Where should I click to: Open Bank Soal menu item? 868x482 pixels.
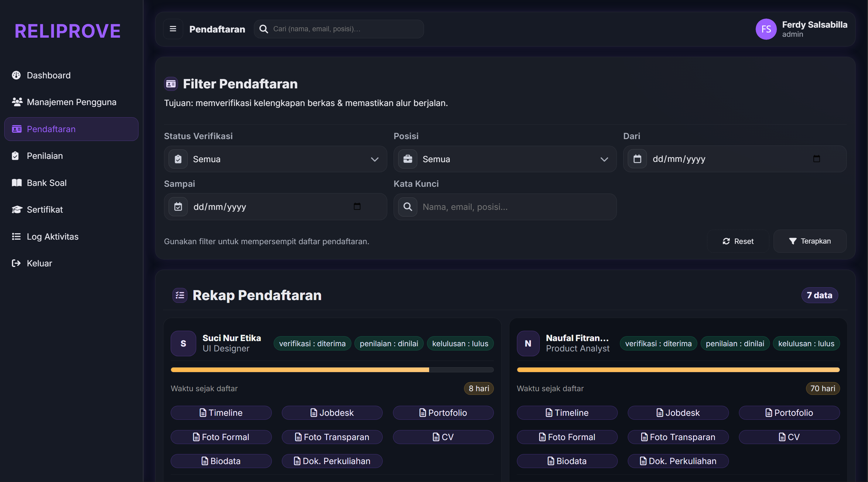(x=71, y=183)
